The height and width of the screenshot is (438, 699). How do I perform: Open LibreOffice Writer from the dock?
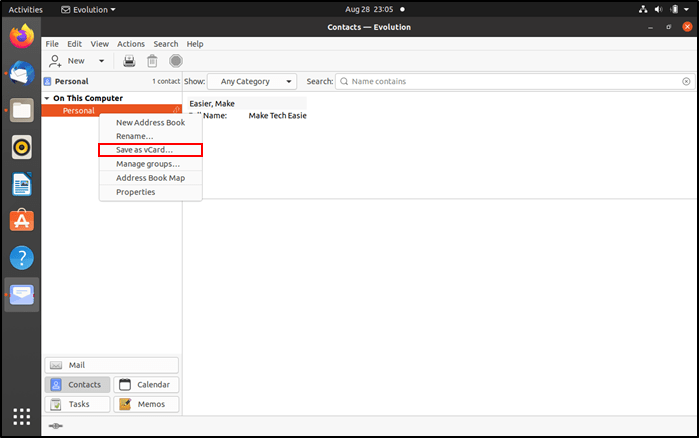tap(21, 184)
